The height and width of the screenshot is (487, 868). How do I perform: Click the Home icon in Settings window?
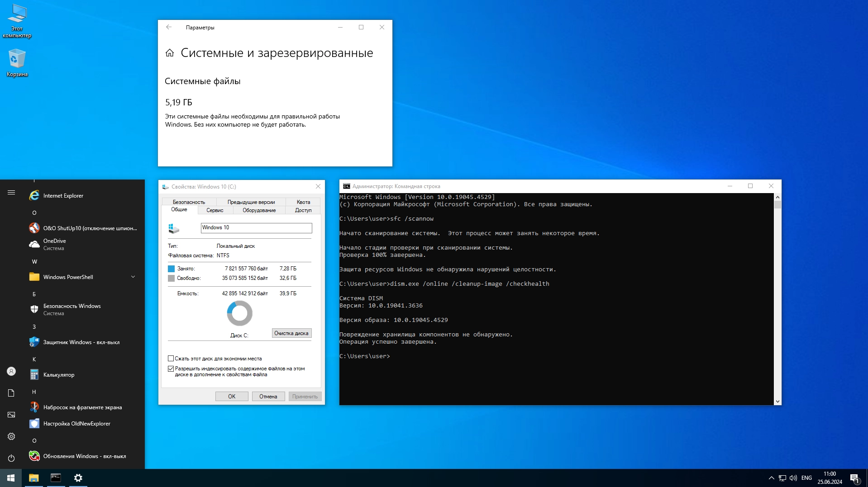[170, 53]
